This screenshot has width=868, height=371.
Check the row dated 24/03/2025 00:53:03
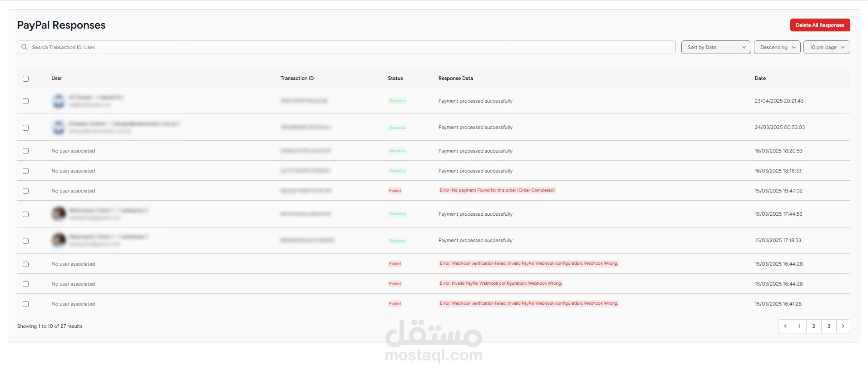(25, 128)
